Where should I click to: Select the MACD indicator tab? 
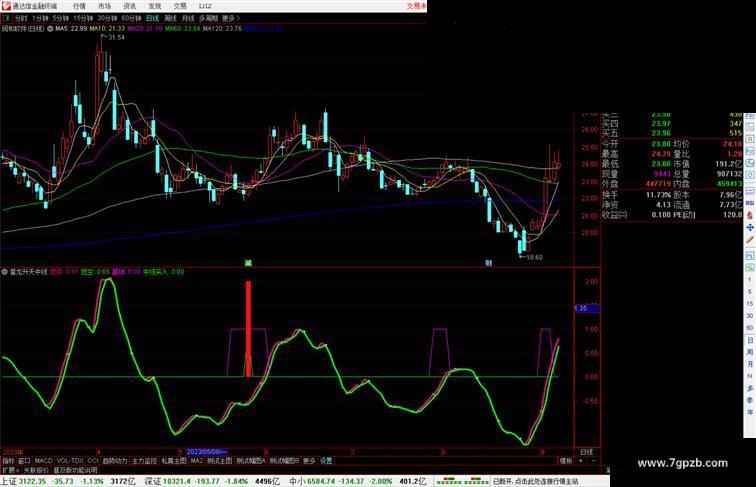click(43, 461)
